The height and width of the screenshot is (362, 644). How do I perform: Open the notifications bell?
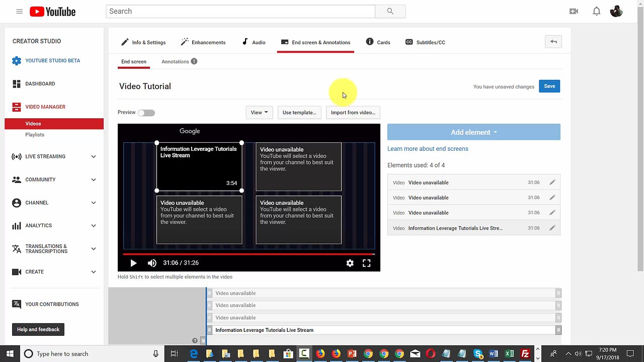tap(596, 11)
